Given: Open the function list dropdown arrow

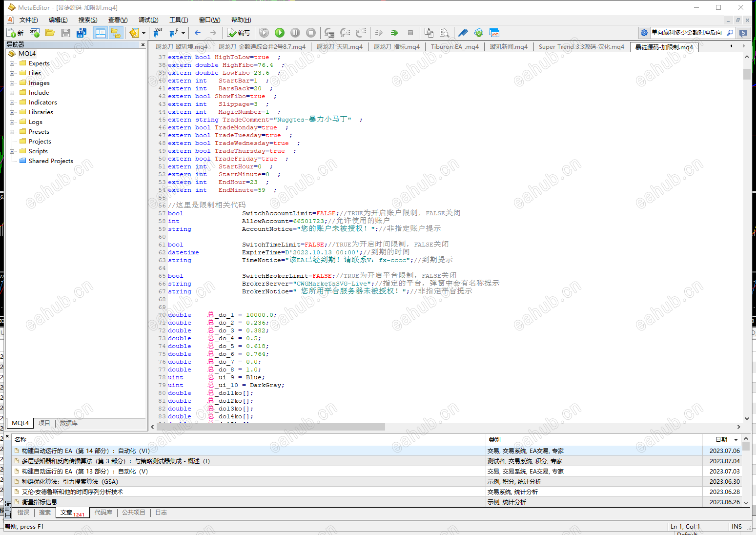Looking at the screenshot, I should pyautogui.click(x=183, y=33).
